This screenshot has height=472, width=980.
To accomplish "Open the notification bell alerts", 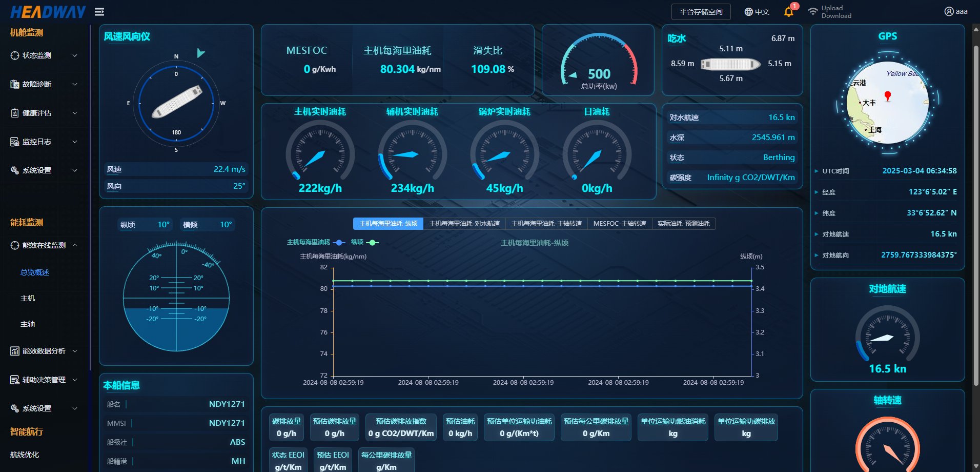I will click(788, 12).
